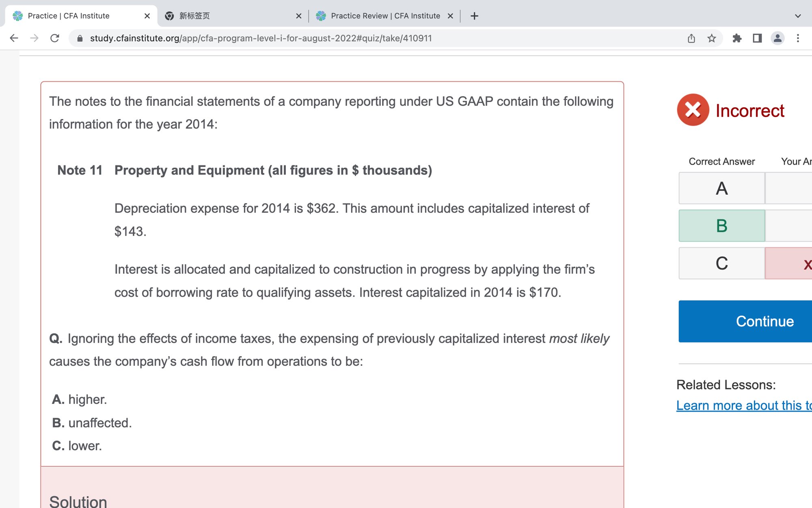The width and height of the screenshot is (812, 508).
Task: Open Chrome three-dot menu
Action: coord(798,38)
